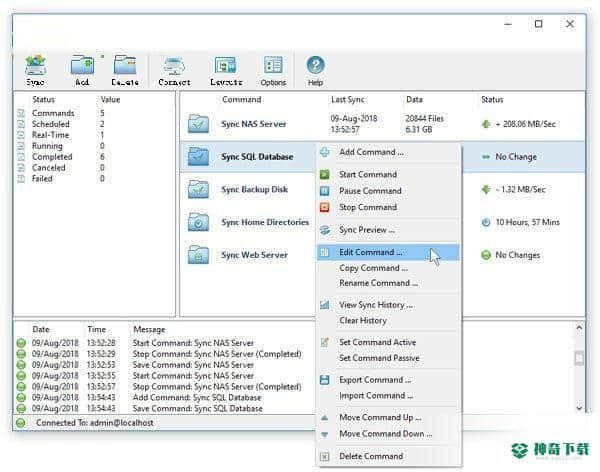Click the '+ 208.06 MB/Sec' status value
This screenshot has width=600, height=472.
[x=525, y=124]
